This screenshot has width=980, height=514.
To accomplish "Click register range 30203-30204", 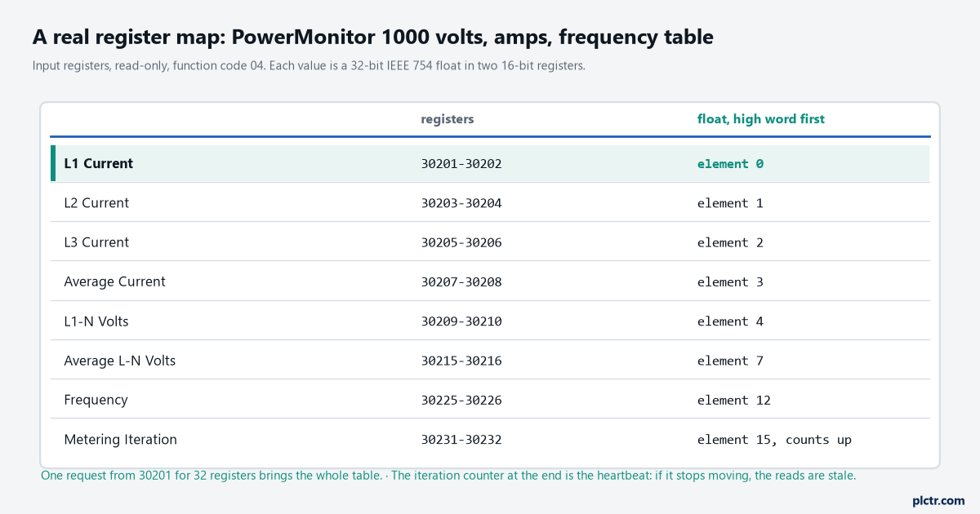I will (x=461, y=203).
